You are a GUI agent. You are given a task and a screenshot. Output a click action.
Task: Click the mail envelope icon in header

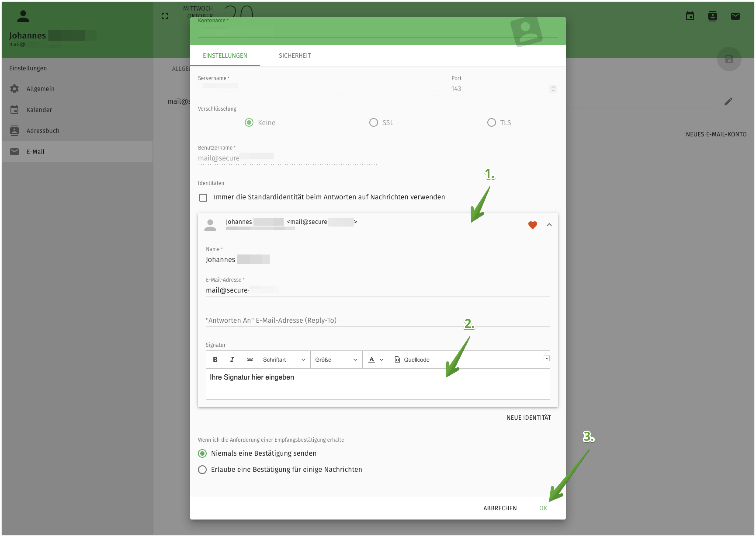point(735,16)
